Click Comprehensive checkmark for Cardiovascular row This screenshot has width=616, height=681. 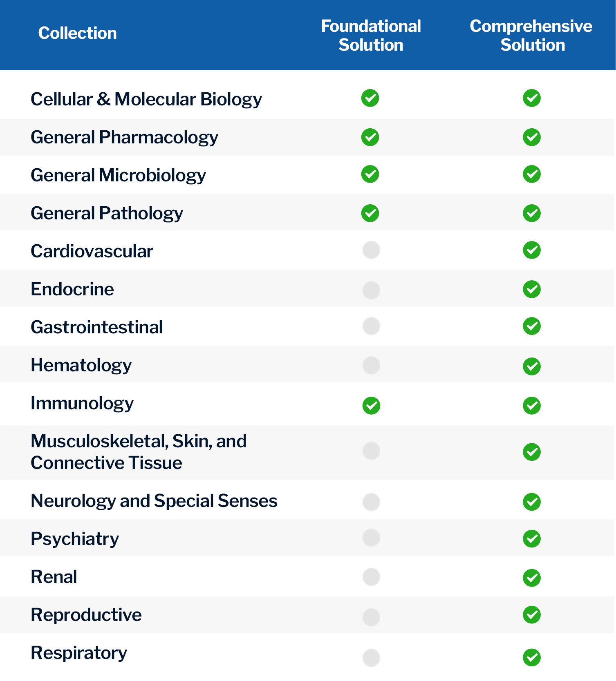point(531,250)
